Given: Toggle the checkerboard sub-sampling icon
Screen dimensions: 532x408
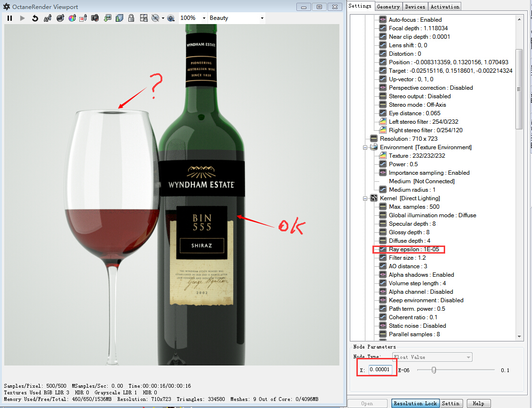Looking at the screenshot, I should pos(144,18).
